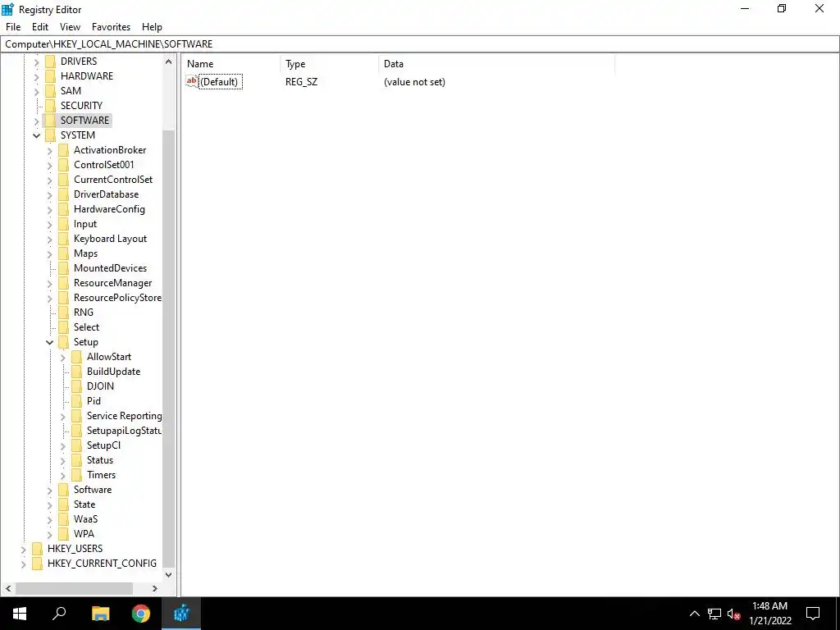
Task: Select the HardwareConfig folder icon
Action: (x=63, y=209)
